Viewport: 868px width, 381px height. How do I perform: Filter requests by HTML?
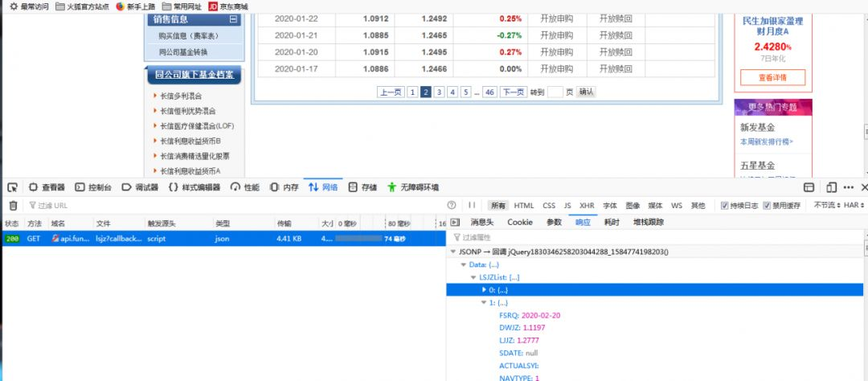[x=524, y=206]
